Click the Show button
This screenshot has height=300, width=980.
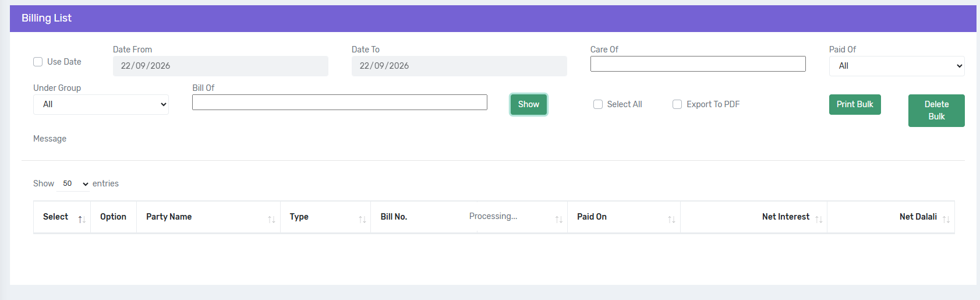(529, 104)
